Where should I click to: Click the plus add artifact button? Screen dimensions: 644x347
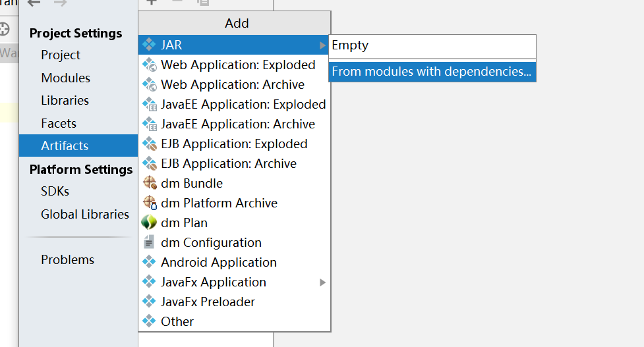[x=152, y=2]
